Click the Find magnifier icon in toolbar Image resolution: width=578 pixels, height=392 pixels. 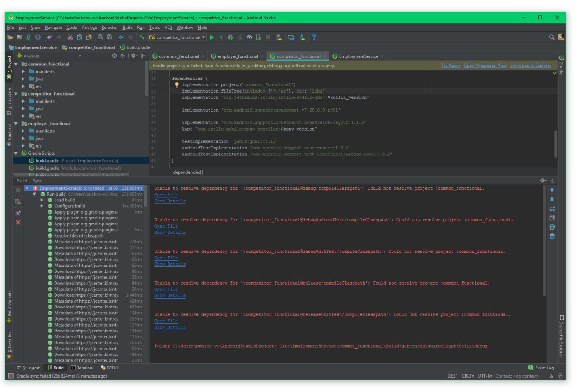pyautogui.click(x=100, y=37)
